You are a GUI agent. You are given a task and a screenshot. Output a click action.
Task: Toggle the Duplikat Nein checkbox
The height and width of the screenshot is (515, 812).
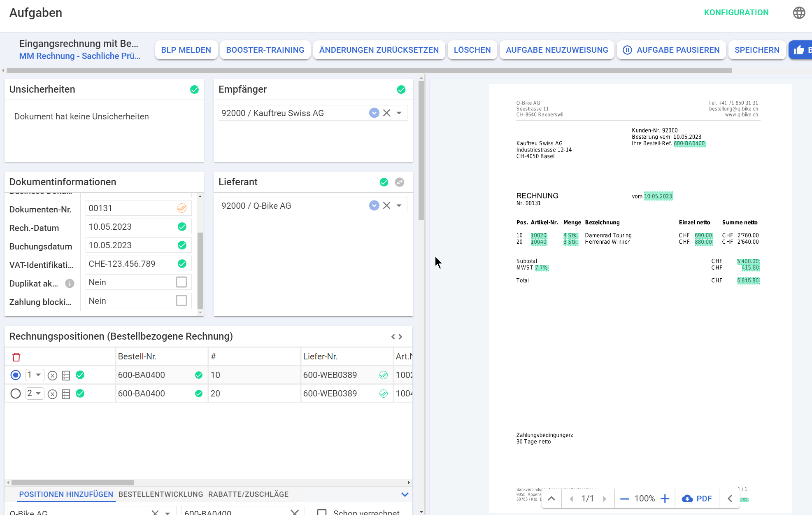pyautogui.click(x=181, y=282)
